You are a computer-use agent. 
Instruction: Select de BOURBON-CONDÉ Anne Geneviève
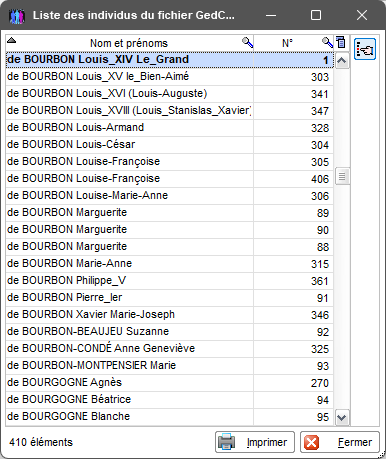169,349
